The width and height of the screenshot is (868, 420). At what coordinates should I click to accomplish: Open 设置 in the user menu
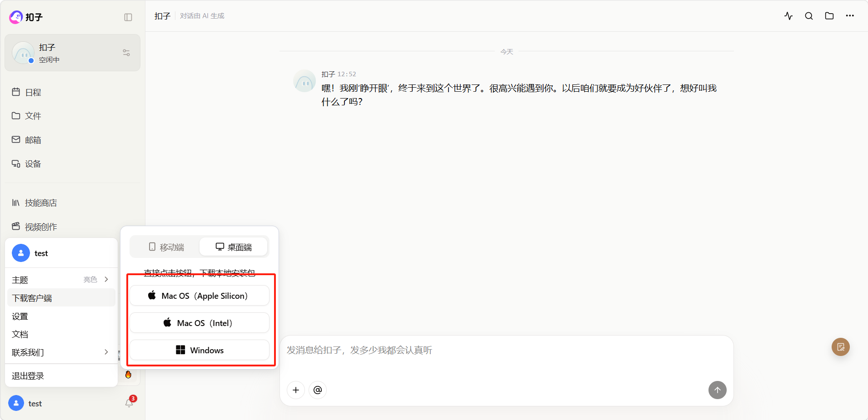(x=61, y=316)
